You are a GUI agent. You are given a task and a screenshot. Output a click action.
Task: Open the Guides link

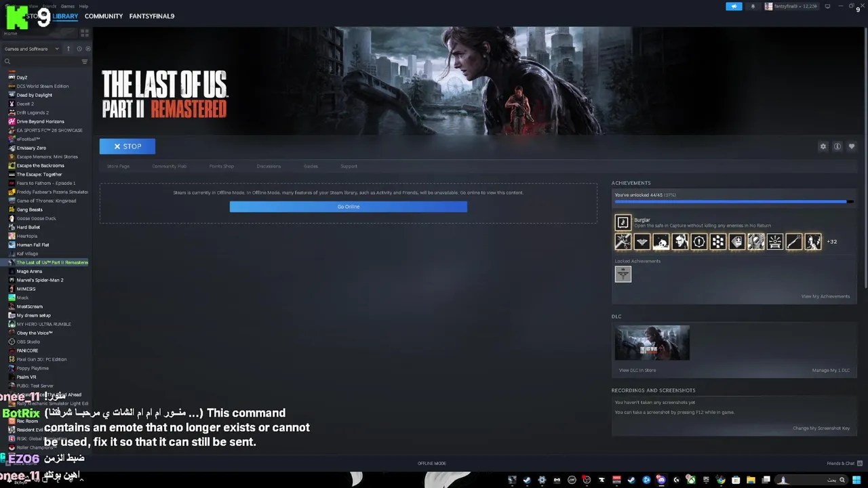click(311, 166)
